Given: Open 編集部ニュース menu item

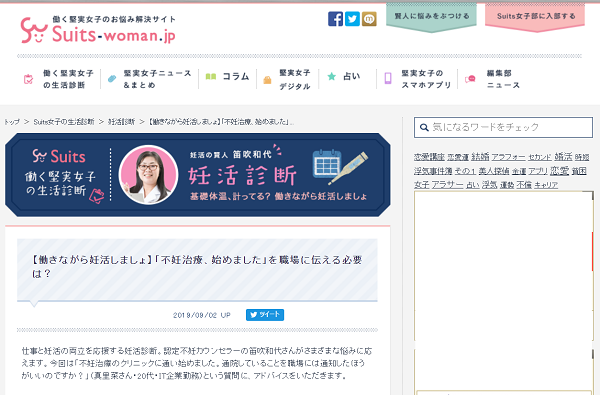Looking at the screenshot, I should (503, 79).
